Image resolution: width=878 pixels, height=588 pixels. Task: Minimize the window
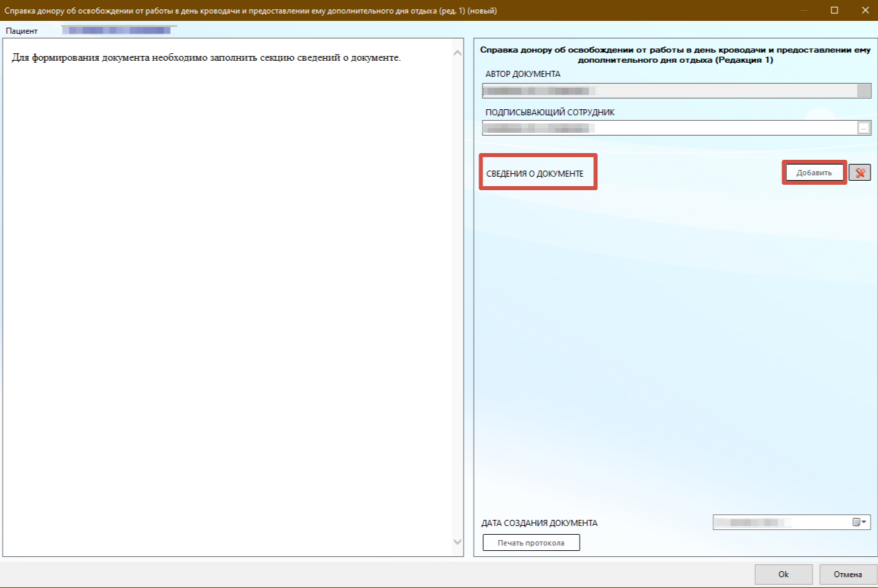(x=804, y=10)
